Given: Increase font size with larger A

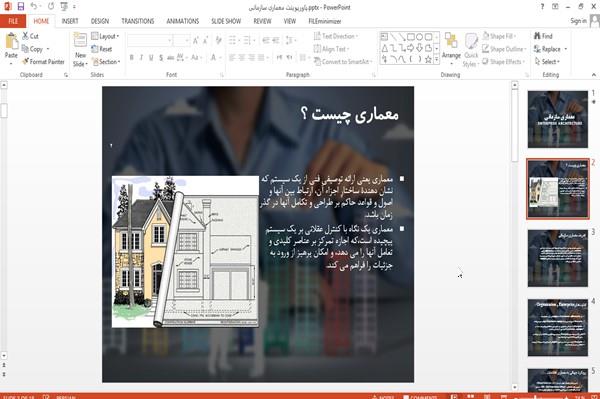Looking at the screenshot, I should pyautogui.click(x=196, y=40).
